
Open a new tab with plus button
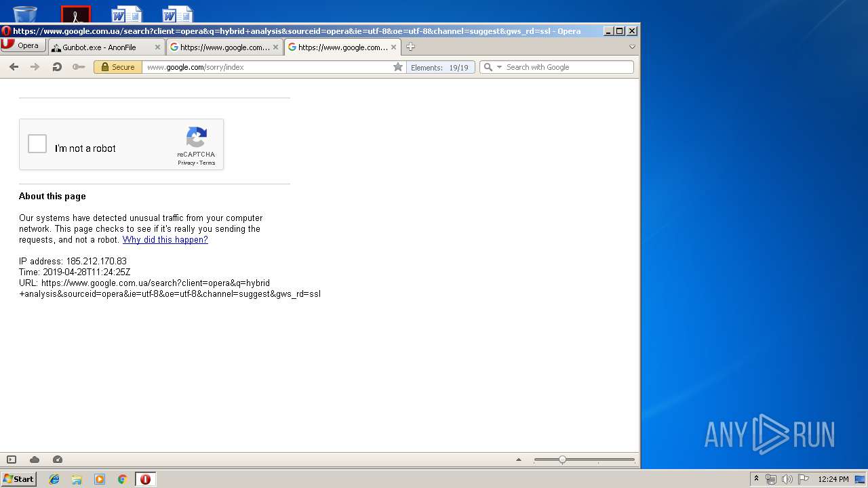[410, 47]
